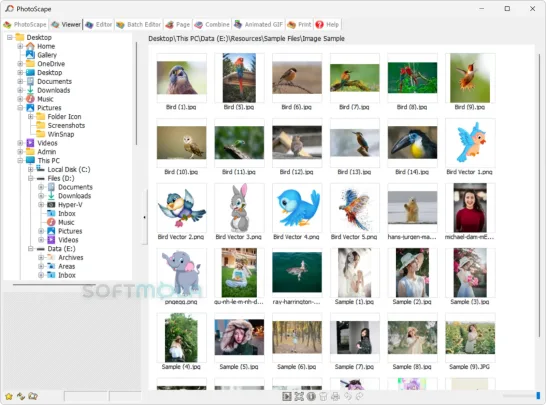Click the folder tree vertical scrollbar

136,93
